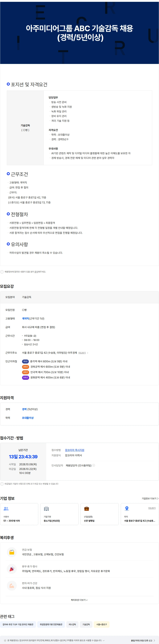The image size is (159, 644).
Task: Click the employees icon in 사원수 card
Action: tap(6, 508)
